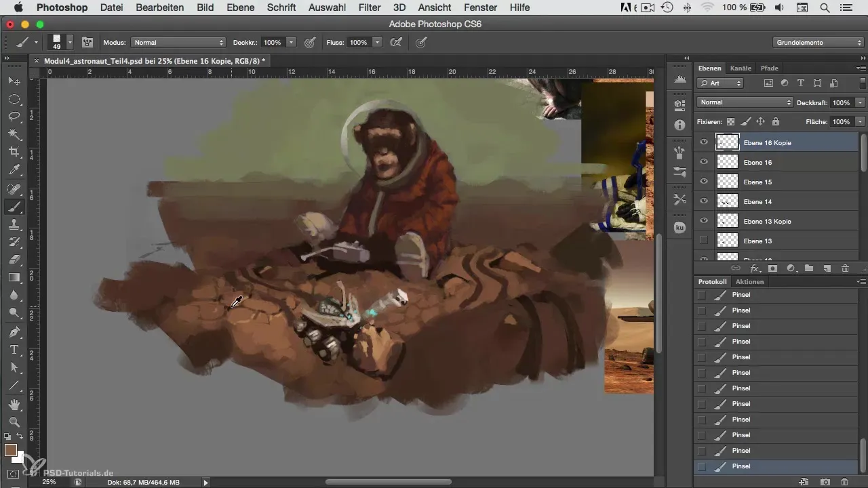Click the zoom percentage field showing 25%

tap(50, 482)
